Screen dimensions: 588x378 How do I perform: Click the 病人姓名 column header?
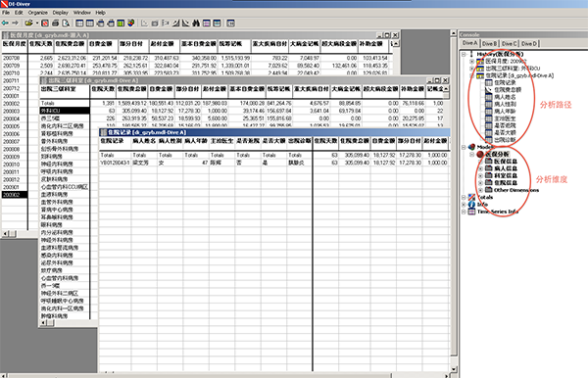(x=144, y=141)
